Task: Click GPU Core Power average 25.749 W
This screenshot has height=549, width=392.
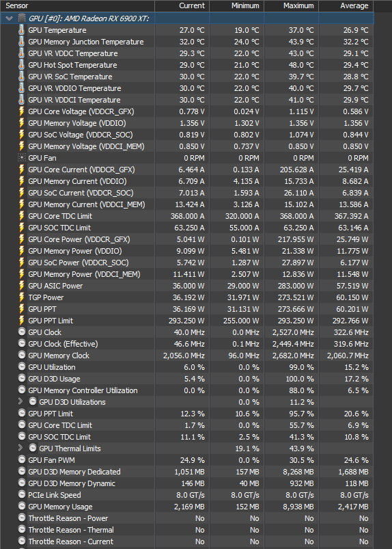Action: 352,239
